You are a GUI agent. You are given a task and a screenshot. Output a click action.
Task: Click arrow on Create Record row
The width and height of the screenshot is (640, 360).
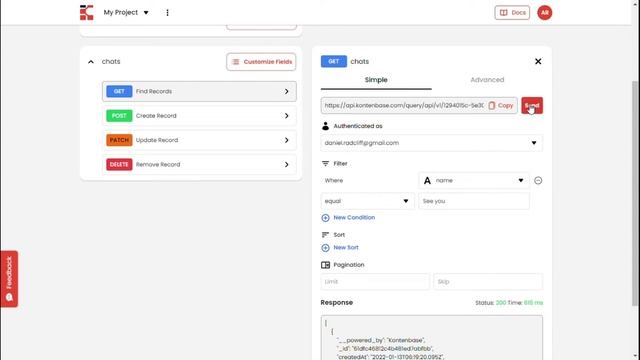point(287,116)
